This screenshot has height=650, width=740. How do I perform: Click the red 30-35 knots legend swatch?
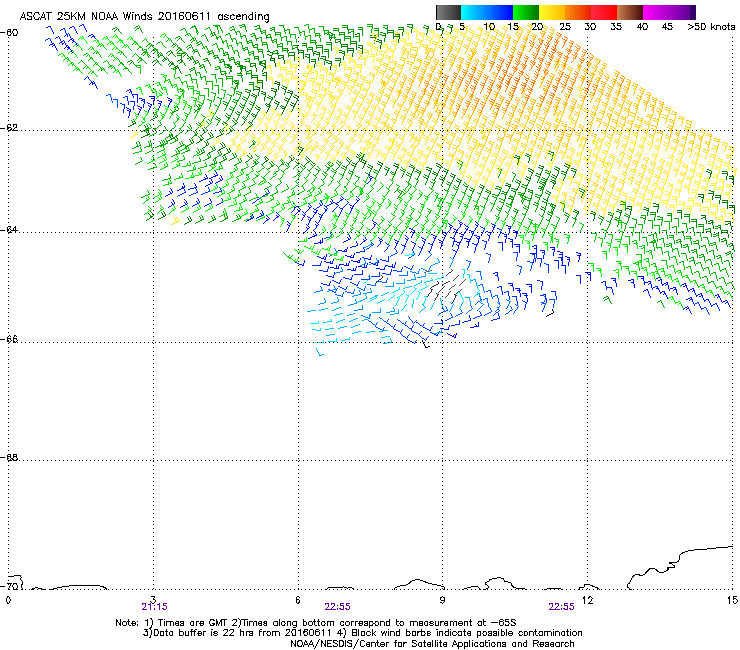pos(604,12)
